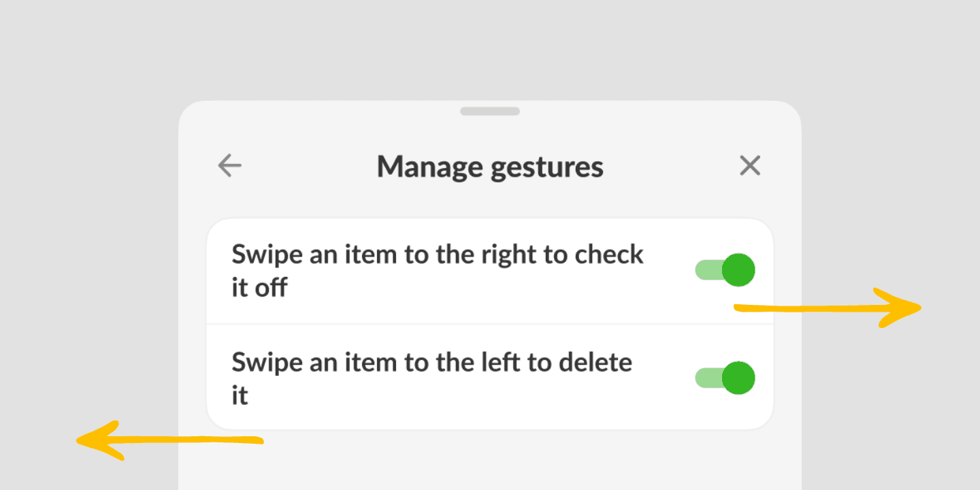The height and width of the screenshot is (490, 980).
Task: Click the word "Swipe" in the delete row
Action: [x=262, y=363]
